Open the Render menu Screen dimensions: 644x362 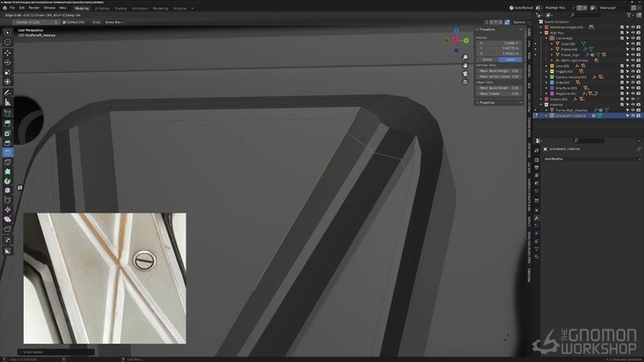point(34,8)
